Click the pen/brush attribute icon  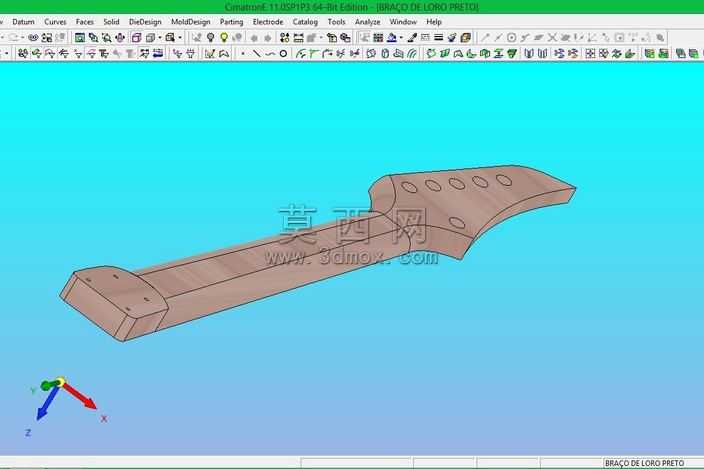coord(412,38)
